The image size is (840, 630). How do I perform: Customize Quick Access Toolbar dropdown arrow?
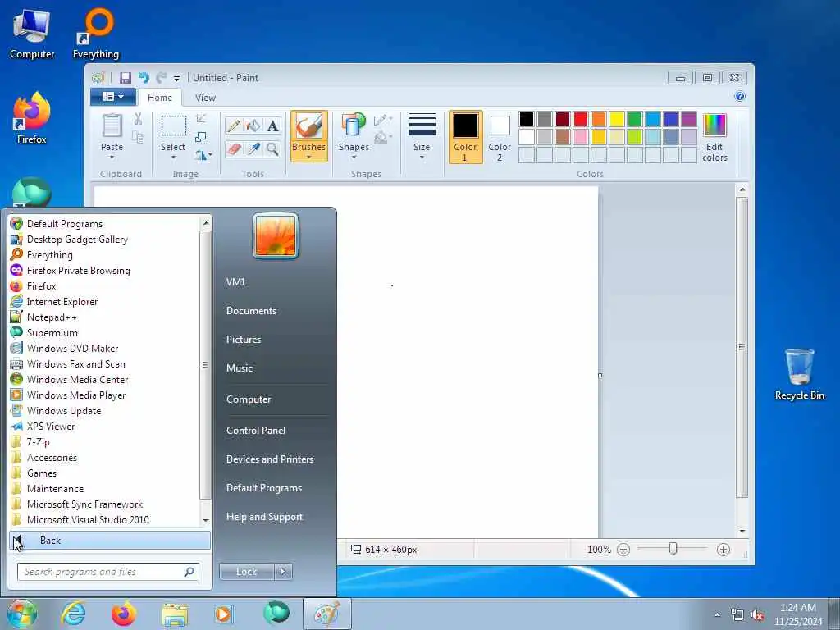(x=176, y=79)
